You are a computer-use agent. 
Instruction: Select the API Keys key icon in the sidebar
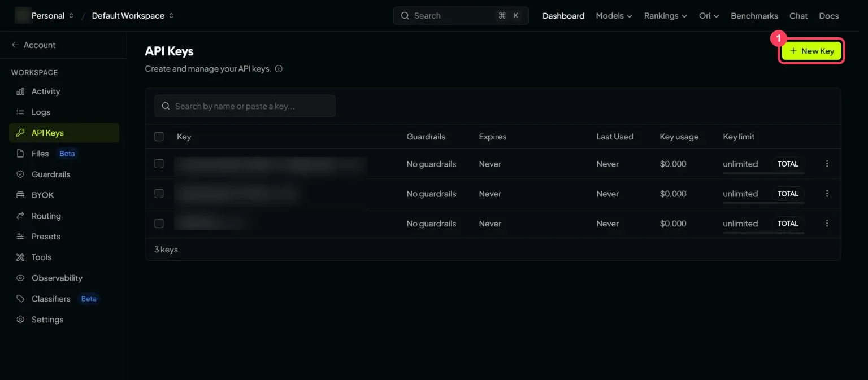(x=20, y=133)
